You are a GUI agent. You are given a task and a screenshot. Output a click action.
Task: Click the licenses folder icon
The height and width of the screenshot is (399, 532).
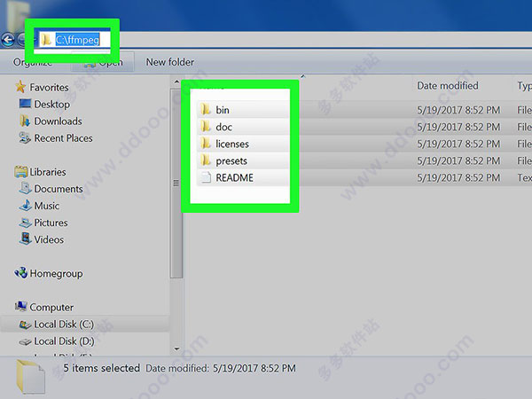206,143
